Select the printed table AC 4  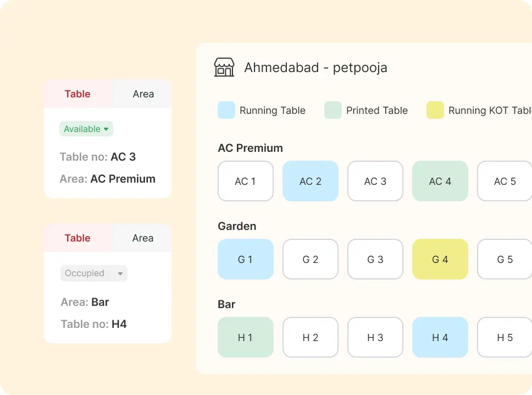click(x=440, y=180)
